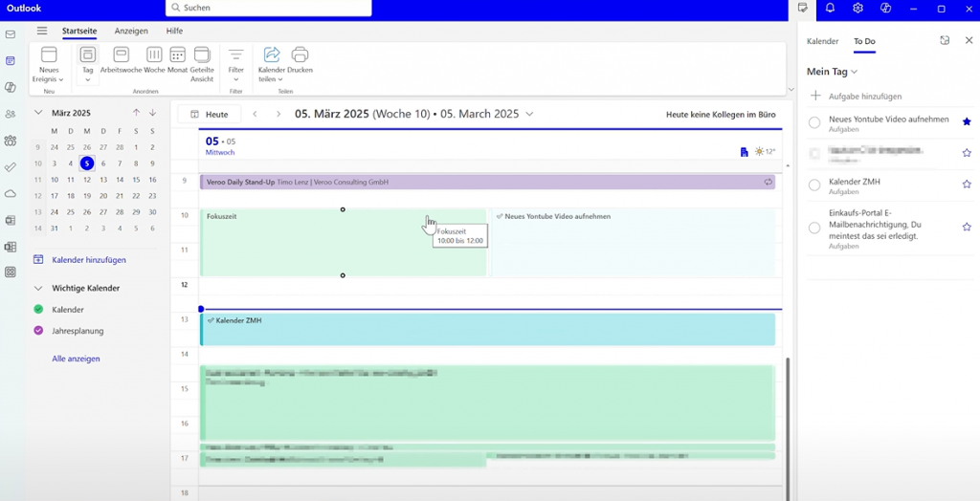This screenshot has height=501, width=980.
Task: Select To Do tab in side pane
Action: 864,41
